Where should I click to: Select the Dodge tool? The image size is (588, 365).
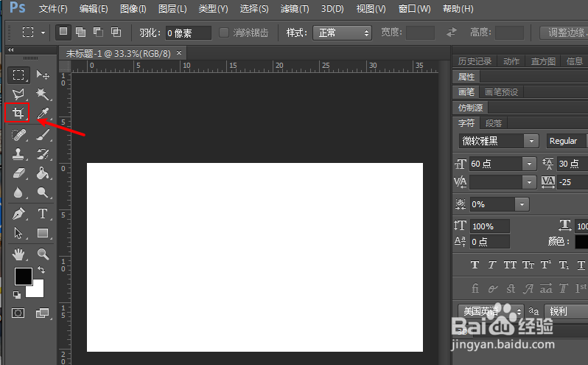[43, 192]
